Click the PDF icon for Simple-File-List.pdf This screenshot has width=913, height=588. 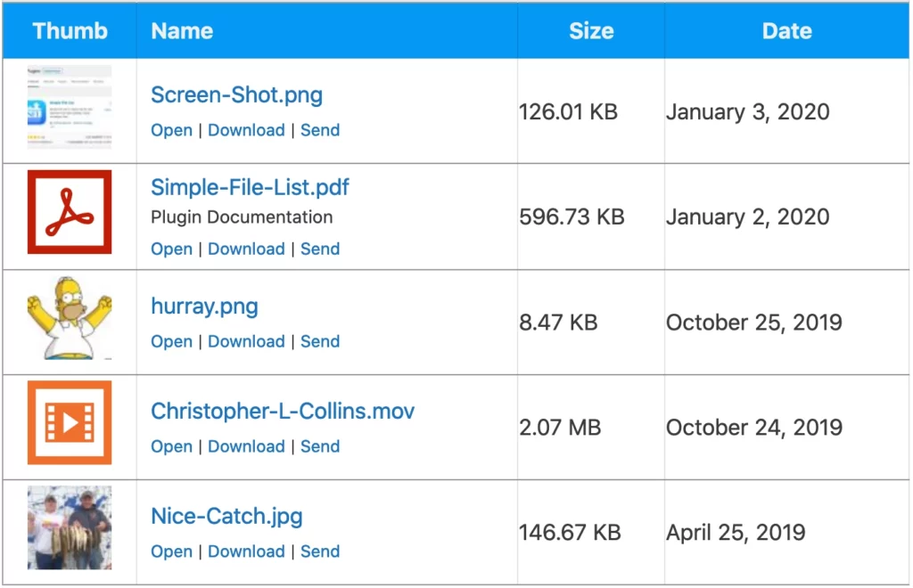[70, 214]
